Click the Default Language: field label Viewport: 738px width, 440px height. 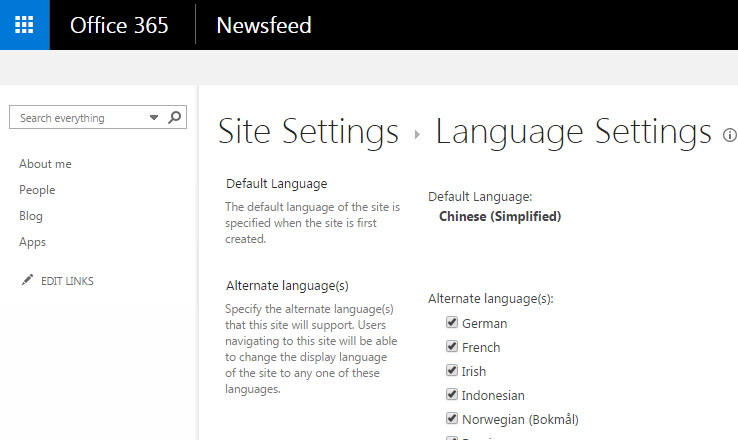pos(480,197)
